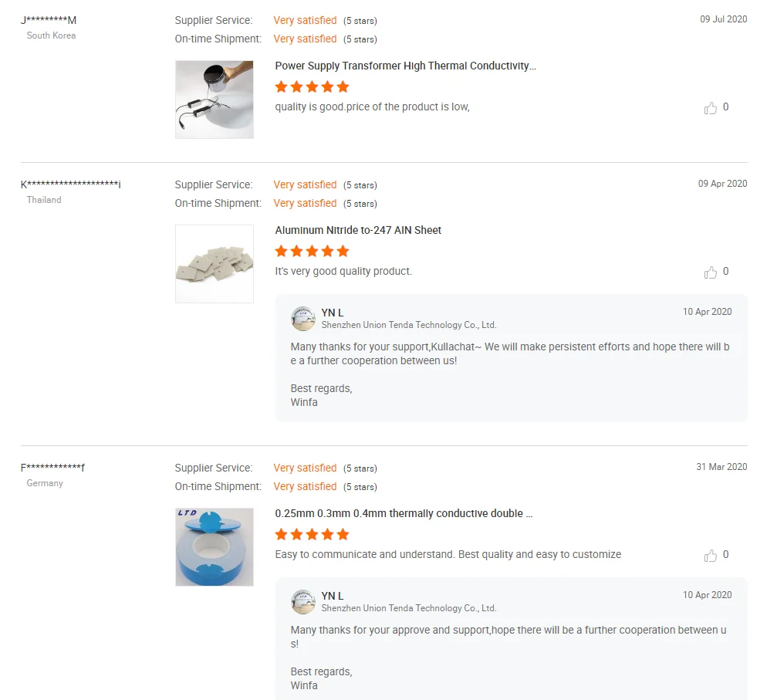Give thumbs-up to the Germany buyer review
767x700 pixels.
click(x=711, y=556)
